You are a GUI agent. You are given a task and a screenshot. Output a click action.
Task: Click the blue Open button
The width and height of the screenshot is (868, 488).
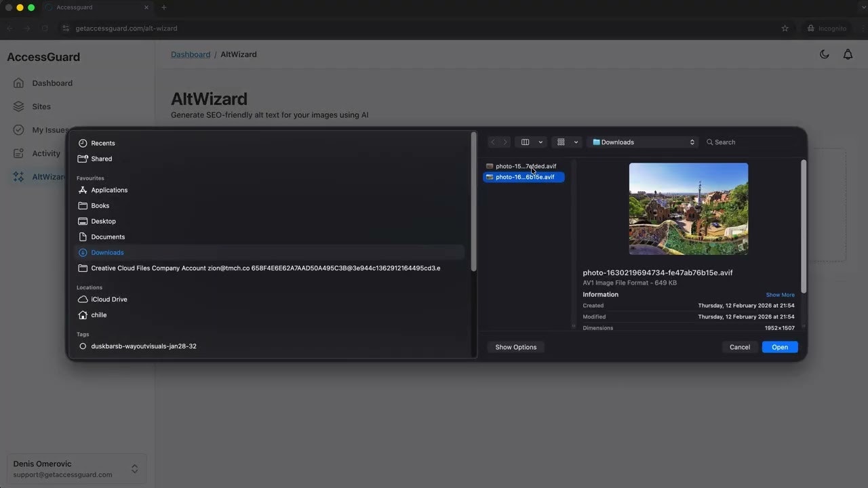click(779, 346)
